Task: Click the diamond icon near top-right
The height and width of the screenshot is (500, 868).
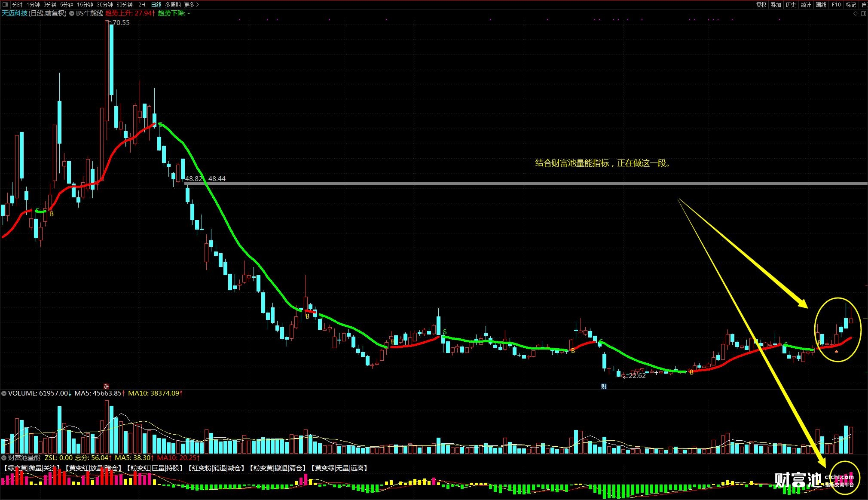Action: (856, 13)
